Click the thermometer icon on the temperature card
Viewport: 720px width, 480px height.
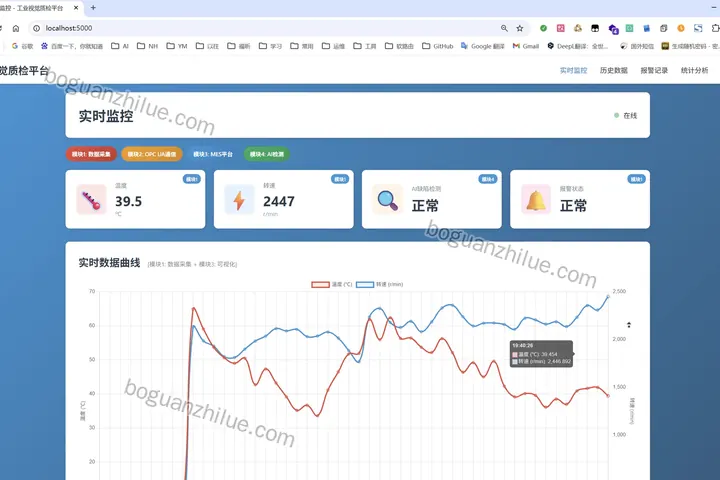(91, 200)
